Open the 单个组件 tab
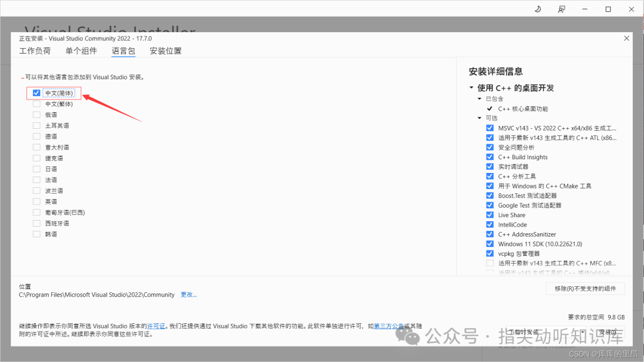Screen dimensions: 644x362 click(x=81, y=51)
